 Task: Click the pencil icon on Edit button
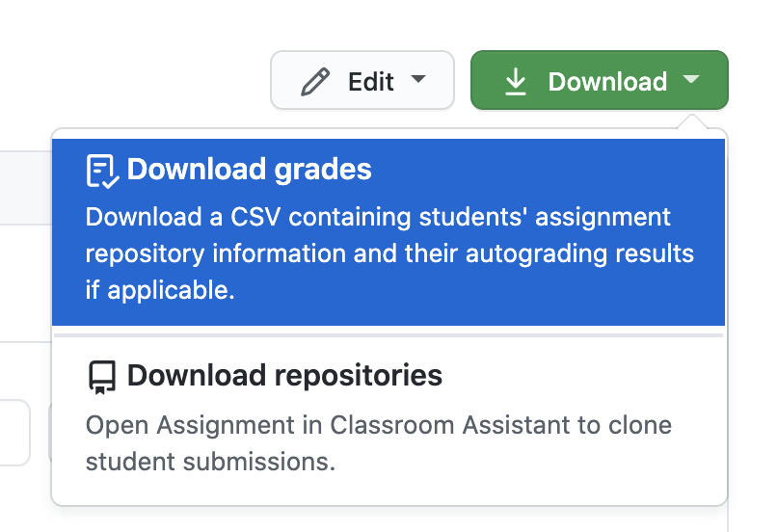click(x=315, y=82)
